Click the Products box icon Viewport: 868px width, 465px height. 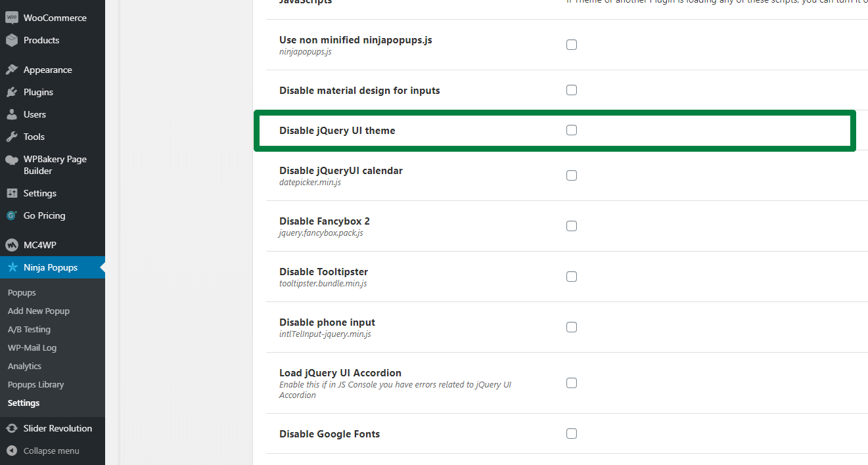pos(11,40)
